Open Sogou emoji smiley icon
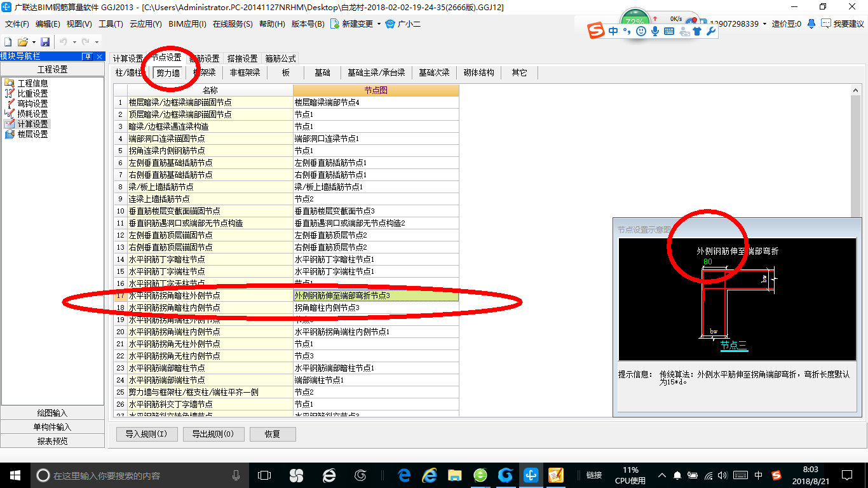The image size is (868, 488). point(641,30)
